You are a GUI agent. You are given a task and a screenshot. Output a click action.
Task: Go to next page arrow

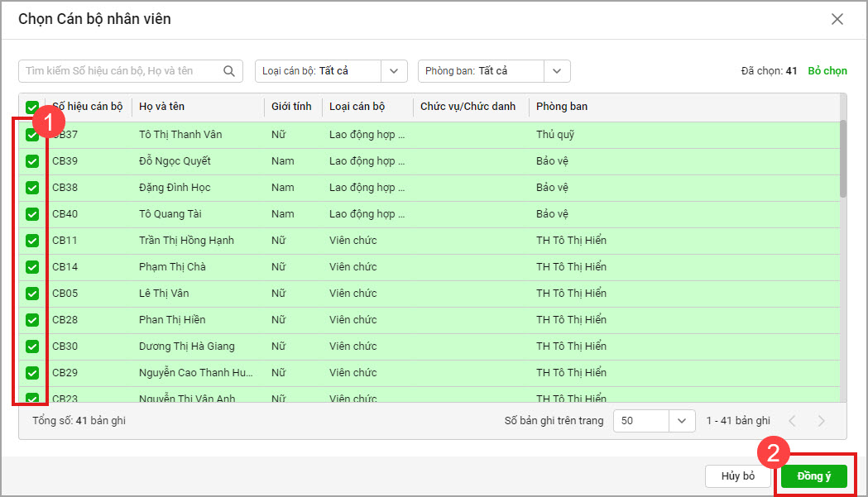(821, 421)
